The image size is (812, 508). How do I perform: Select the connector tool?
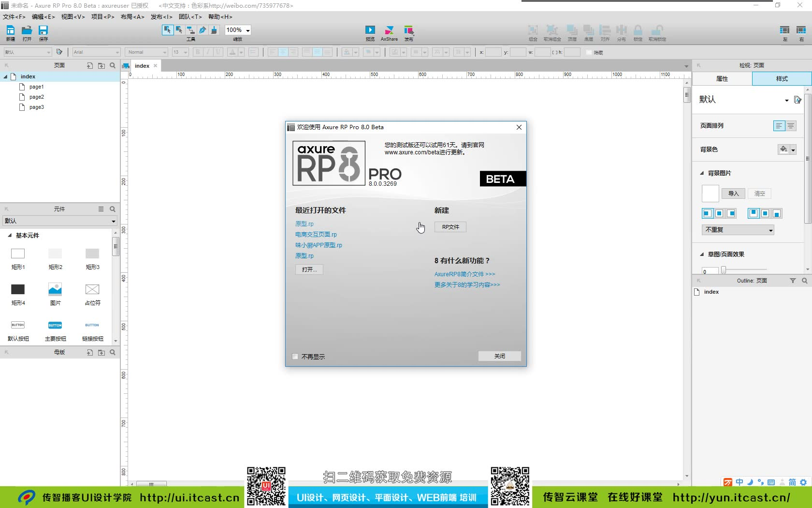coord(191,30)
